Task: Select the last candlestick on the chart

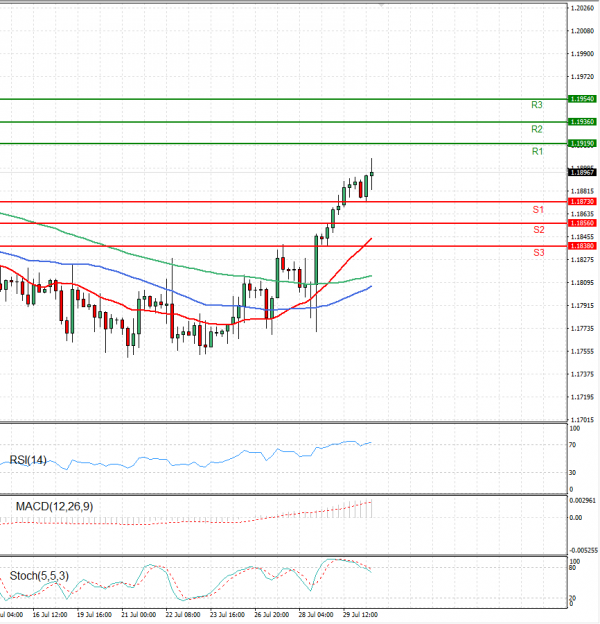Action: 372,174
